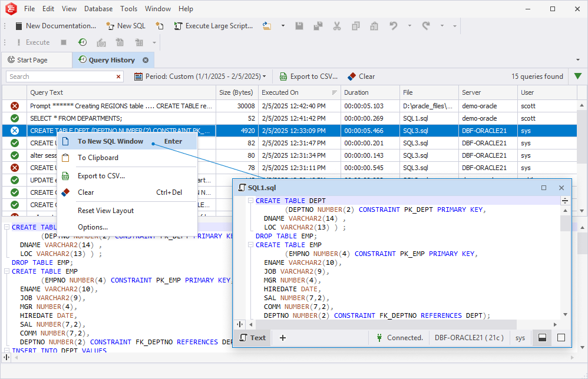Click the green filter triangle icon
This screenshot has width=588, height=379.
click(578, 77)
